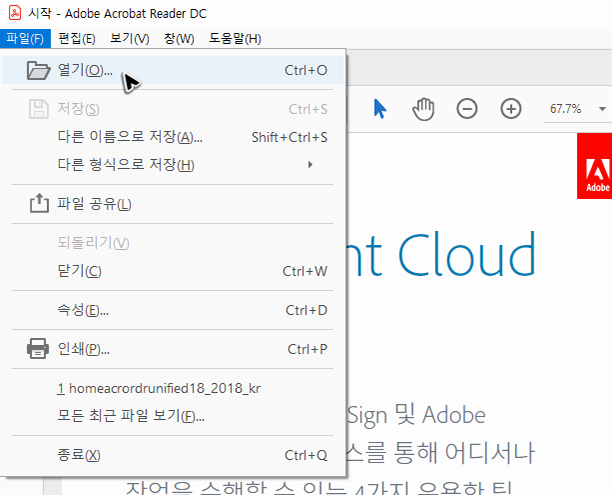Select the arrow selection tool in toolbar
Image resolution: width=612 pixels, height=495 pixels.
380,109
